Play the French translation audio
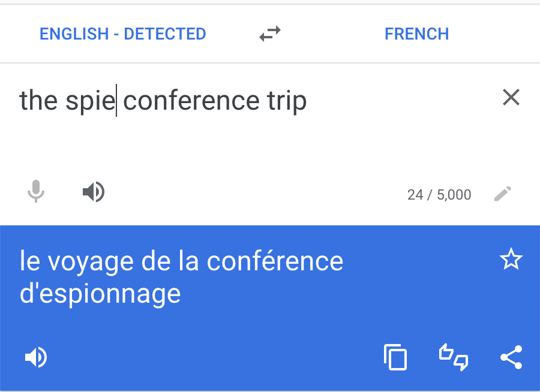The width and height of the screenshot is (540, 392). (36, 357)
